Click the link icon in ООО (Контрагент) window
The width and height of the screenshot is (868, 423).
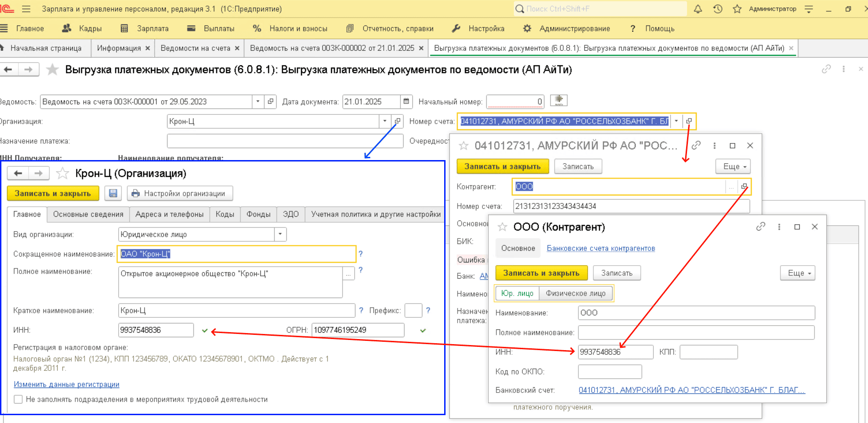coord(760,226)
